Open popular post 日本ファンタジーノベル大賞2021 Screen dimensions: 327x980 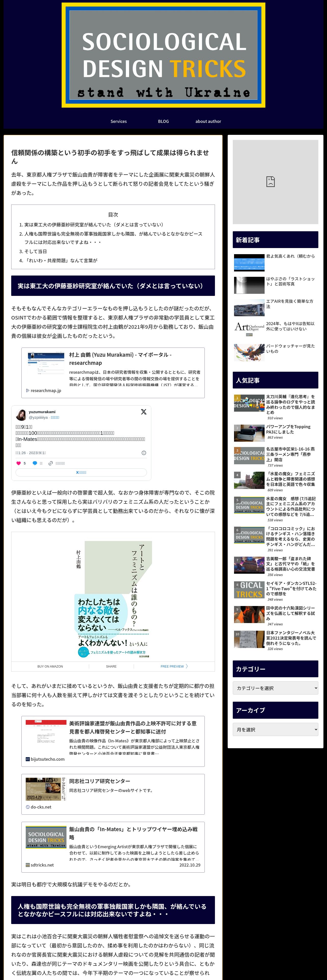pyautogui.click(x=291, y=638)
